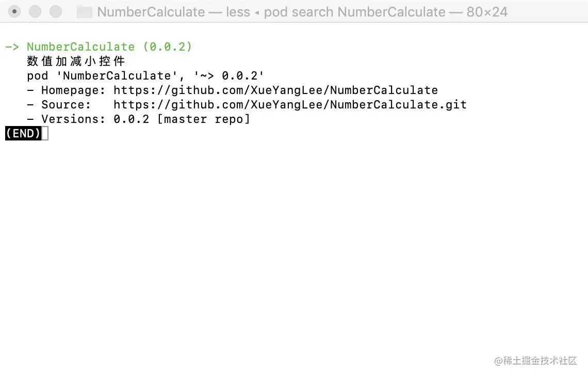Click the (END) pager marker
588x377 pixels.
(x=23, y=133)
